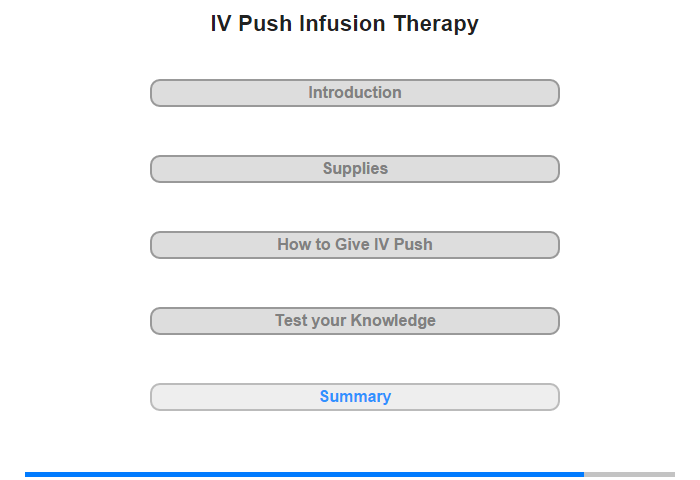Click the gray unfilled end of progress bar
The image size is (700, 480).
629,474
